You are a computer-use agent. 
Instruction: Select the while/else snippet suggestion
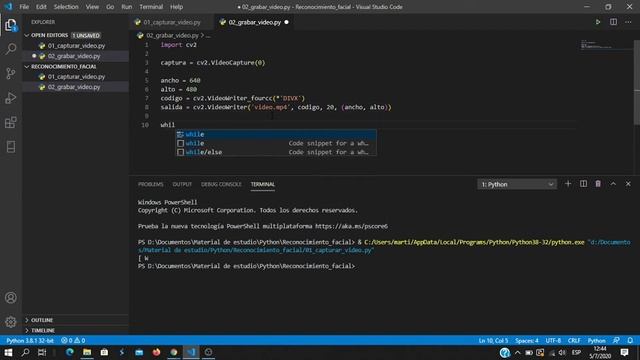[276, 152]
